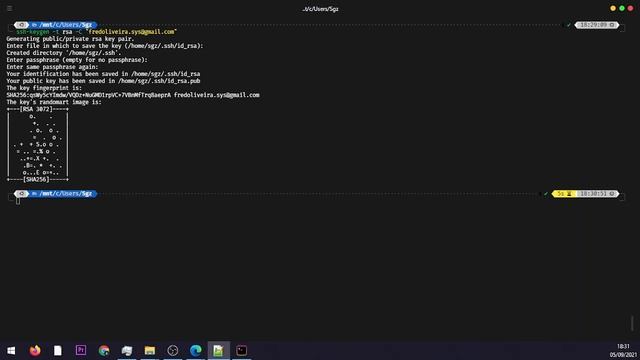Launch Firefox from the taskbar
This screenshot has height=360, width=640.
(x=35, y=350)
